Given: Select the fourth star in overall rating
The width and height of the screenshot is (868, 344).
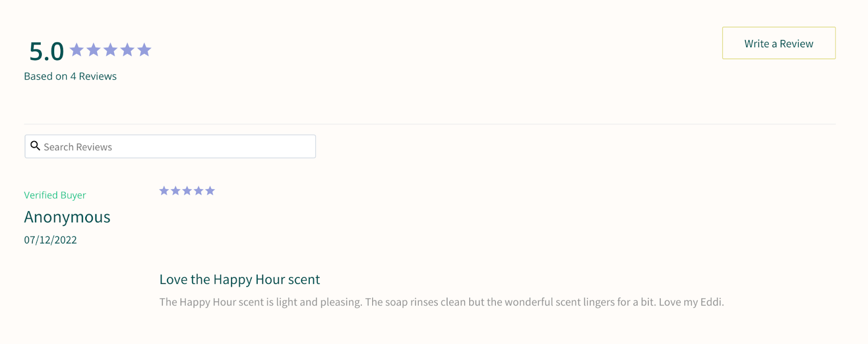Looking at the screenshot, I should pyautogui.click(x=127, y=50).
